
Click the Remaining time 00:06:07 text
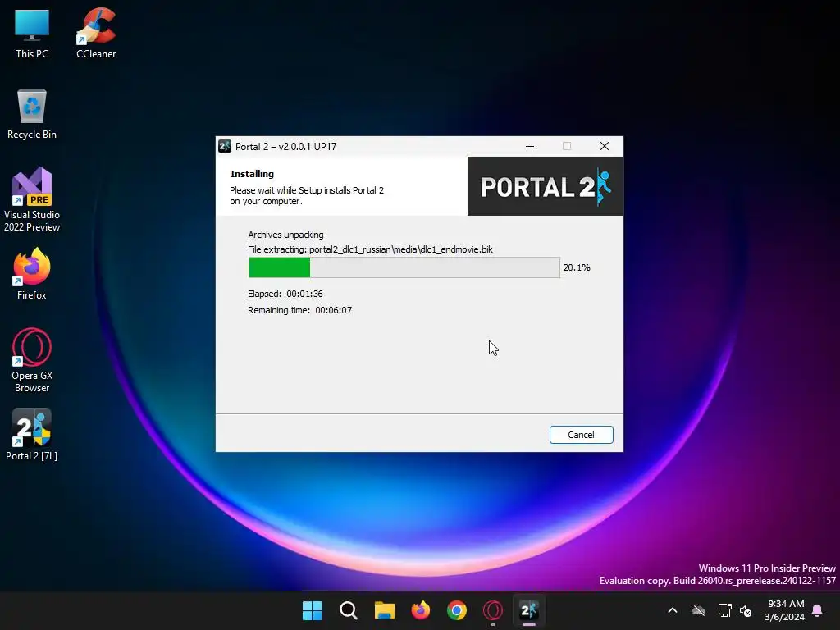(299, 310)
